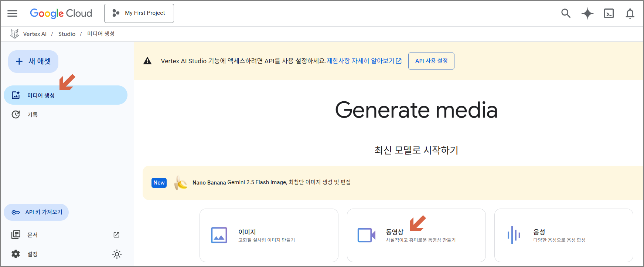Click the 기록 history clock icon
Viewport: 644px width, 267px height.
pos(16,115)
